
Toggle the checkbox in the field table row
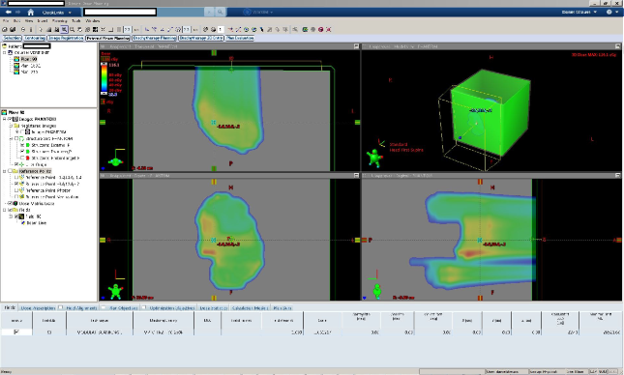[16, 332]
